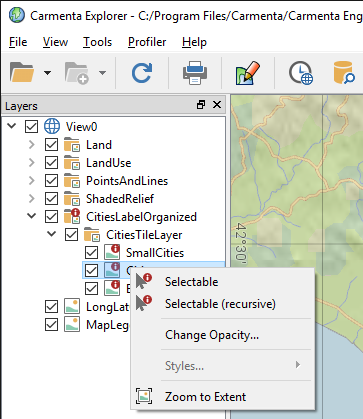
Task: Open dropdown arrow beside add folder button
Action: 102,73
